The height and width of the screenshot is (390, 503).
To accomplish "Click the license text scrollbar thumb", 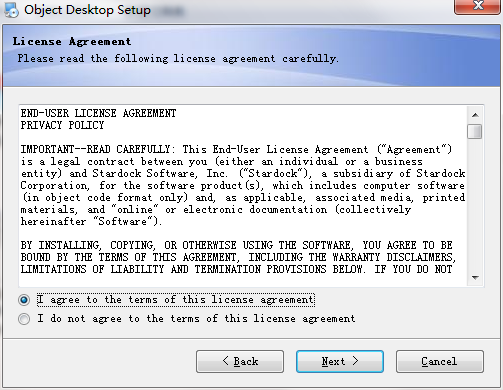I will pyautogui.click(x=475, y=131).
